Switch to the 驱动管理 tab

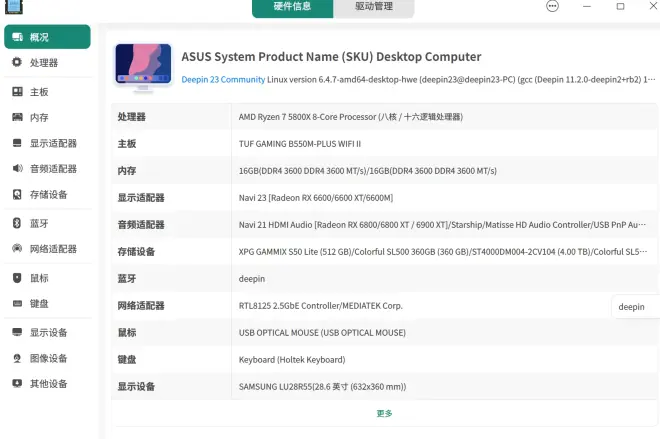(x=374, y=7)
